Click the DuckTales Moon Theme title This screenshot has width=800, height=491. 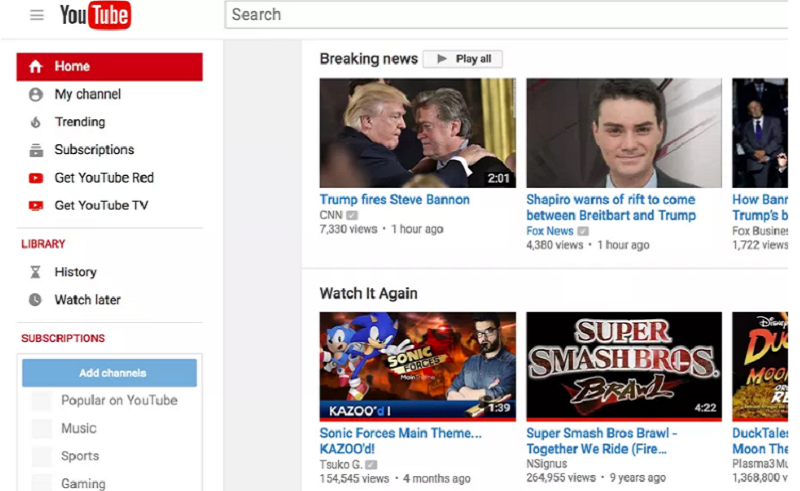tap(760, 441)
